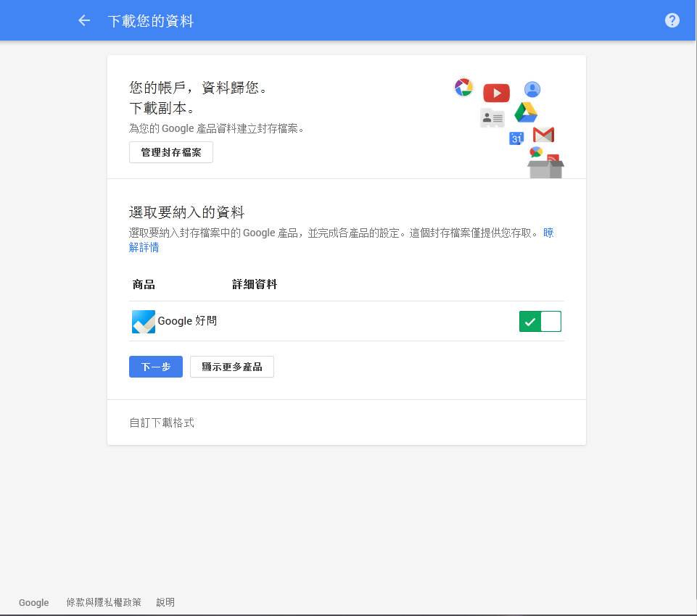This screenshot has height=616, width=697.
Task: Open help via question mark icon
Action: click(672, 20)
